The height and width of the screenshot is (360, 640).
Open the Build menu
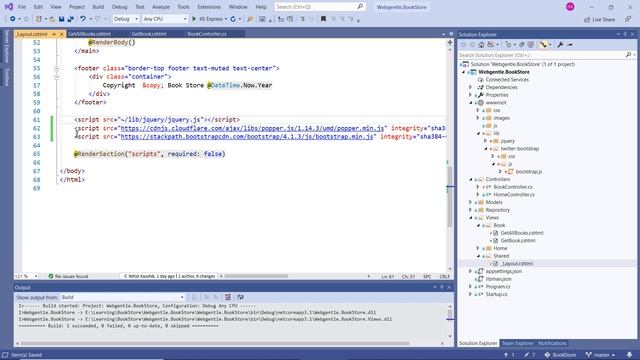point(98,7)
